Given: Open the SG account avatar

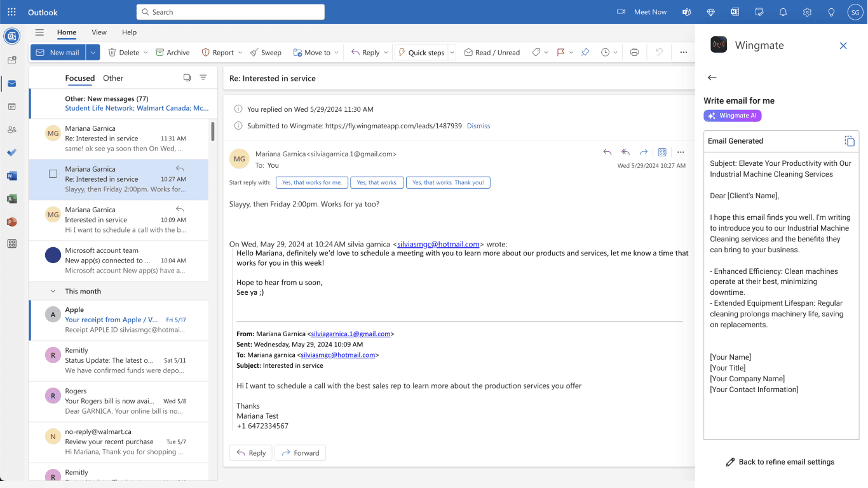Looking at the screenshot, I should click(855, 12).
